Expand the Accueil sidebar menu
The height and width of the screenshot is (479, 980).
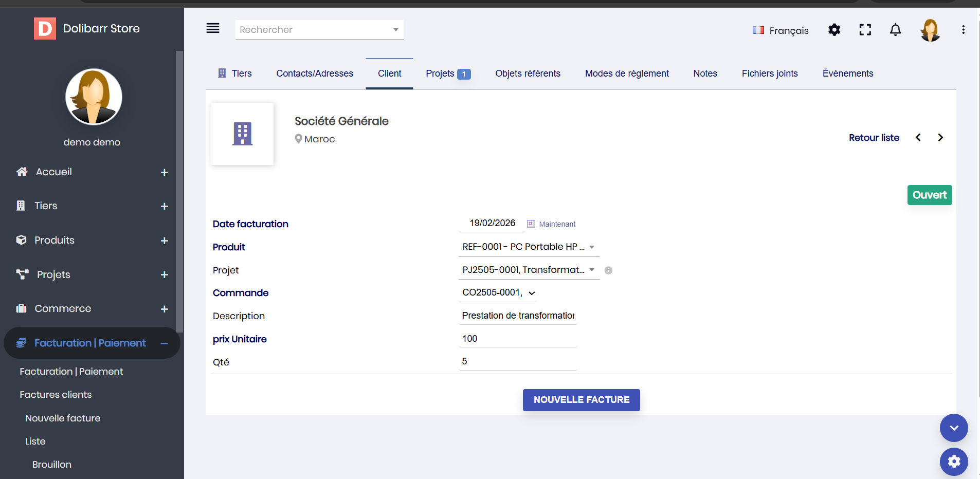click(164, 173)
